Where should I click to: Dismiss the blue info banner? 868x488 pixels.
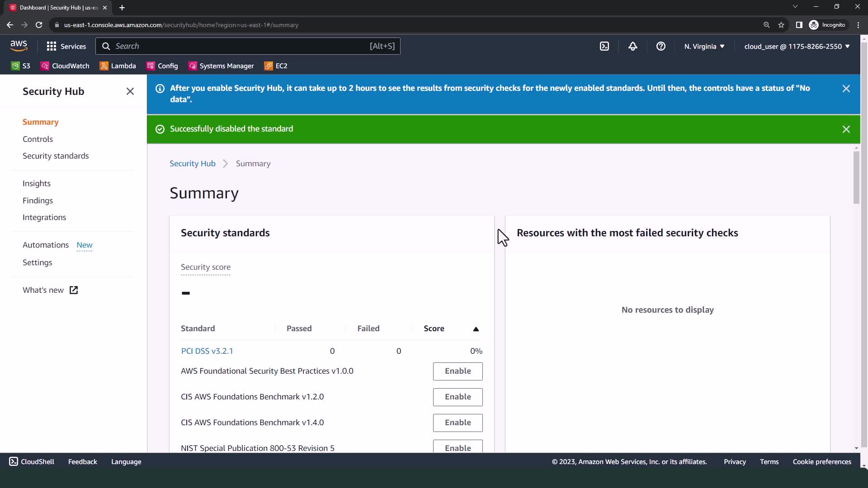[846, 89]
